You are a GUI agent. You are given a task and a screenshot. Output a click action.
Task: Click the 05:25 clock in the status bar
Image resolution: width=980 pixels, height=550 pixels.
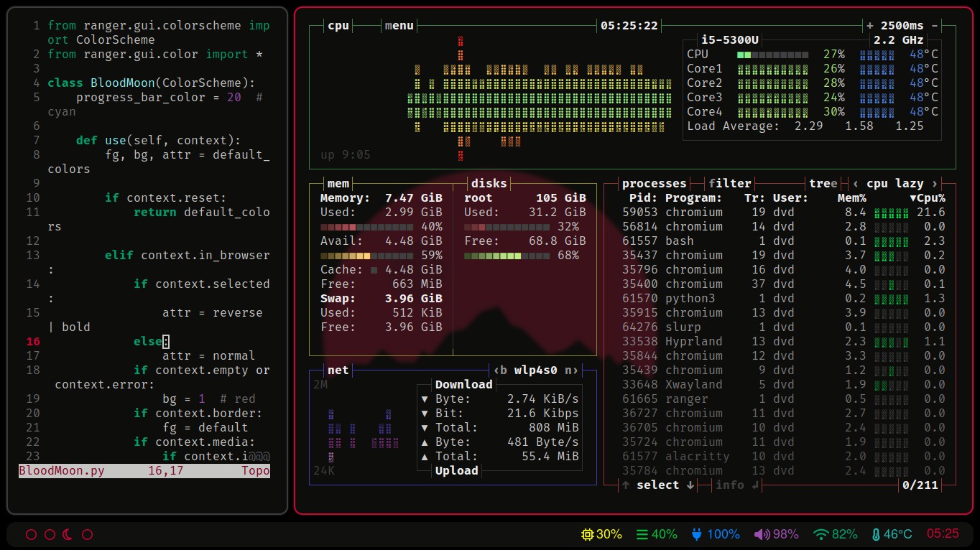point(943,533)
